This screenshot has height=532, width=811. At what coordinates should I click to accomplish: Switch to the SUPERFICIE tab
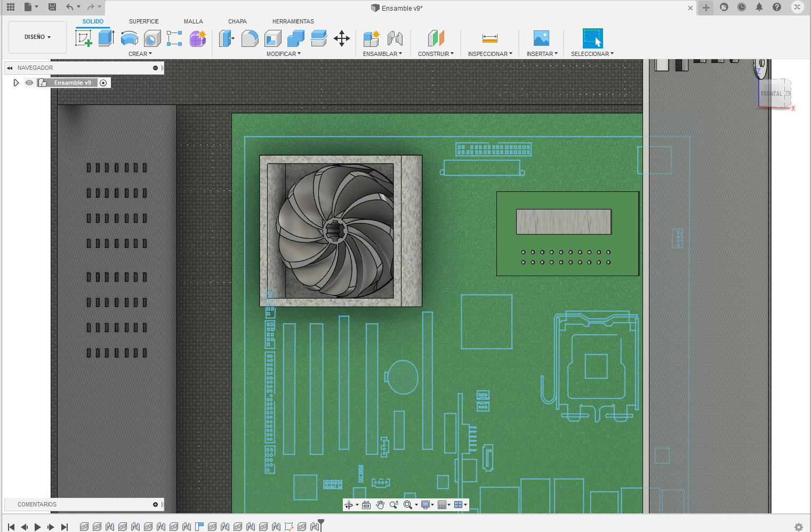[x=144, y=21]
